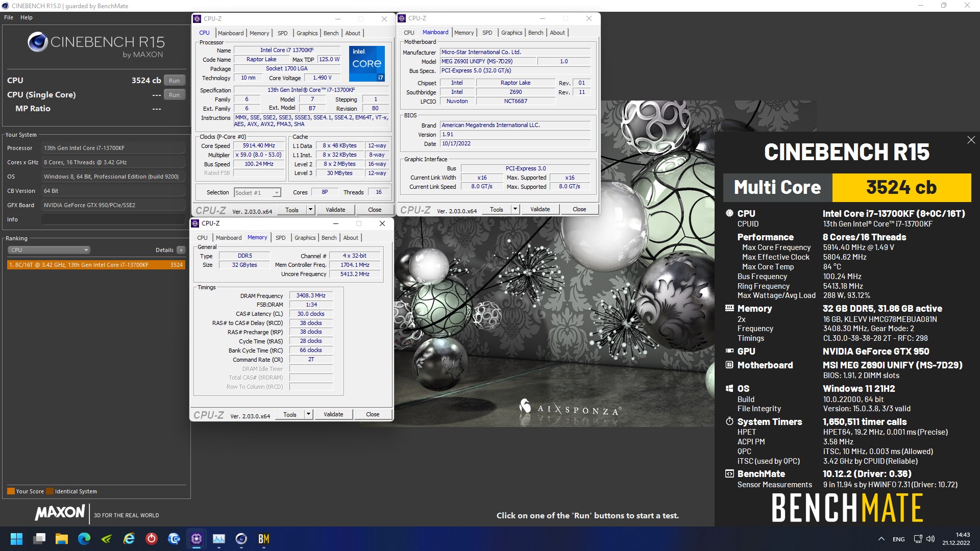Select the CPU-Z icon on the taskbar
Screen dimensions: 980x551
tap(197, 539)
